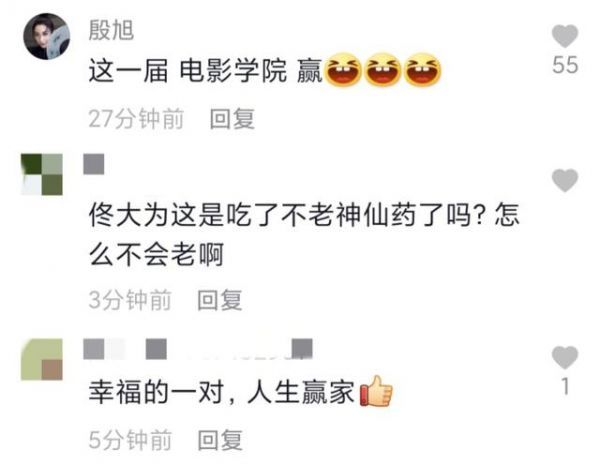Screen dimensions: 600x464
Task: Reply to the comment posted 5分钟前
Action: pyautogui.click(x=220, y=440)
